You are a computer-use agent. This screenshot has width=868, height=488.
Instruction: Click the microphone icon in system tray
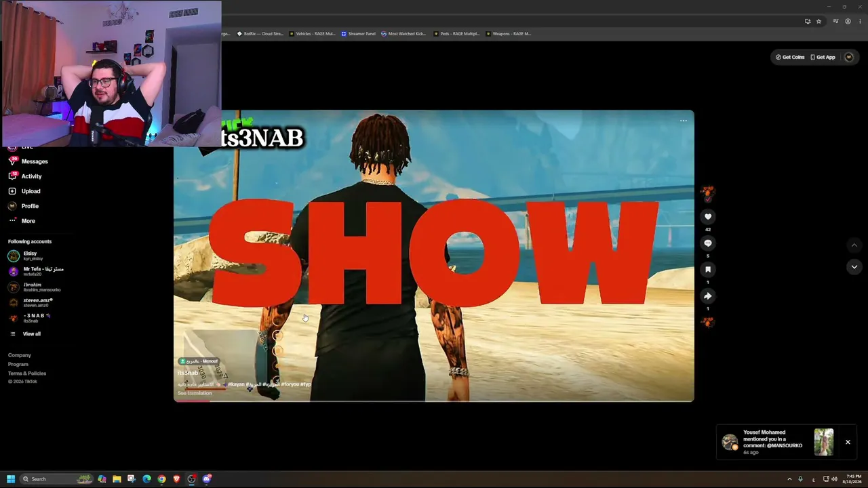coord(800,479)
